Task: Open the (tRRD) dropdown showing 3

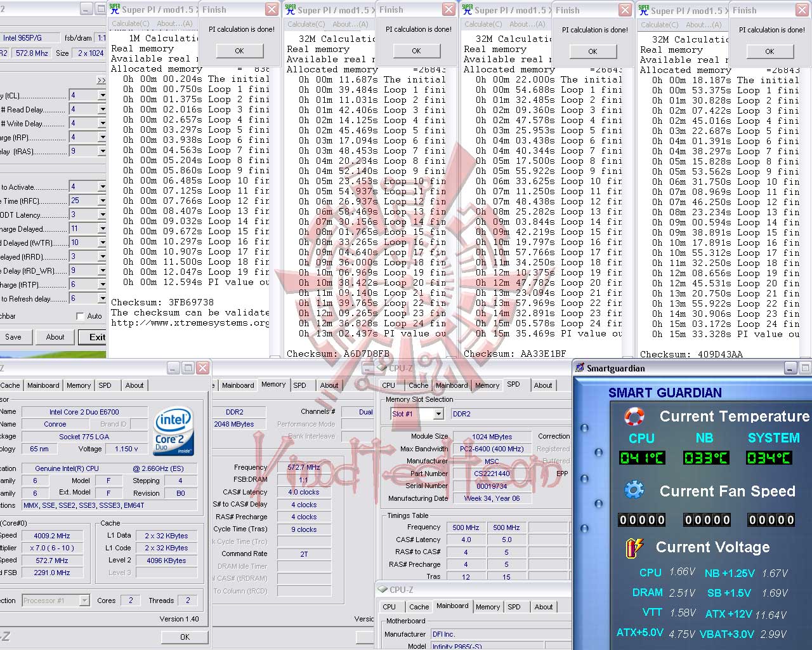Action: coord(102,256)
